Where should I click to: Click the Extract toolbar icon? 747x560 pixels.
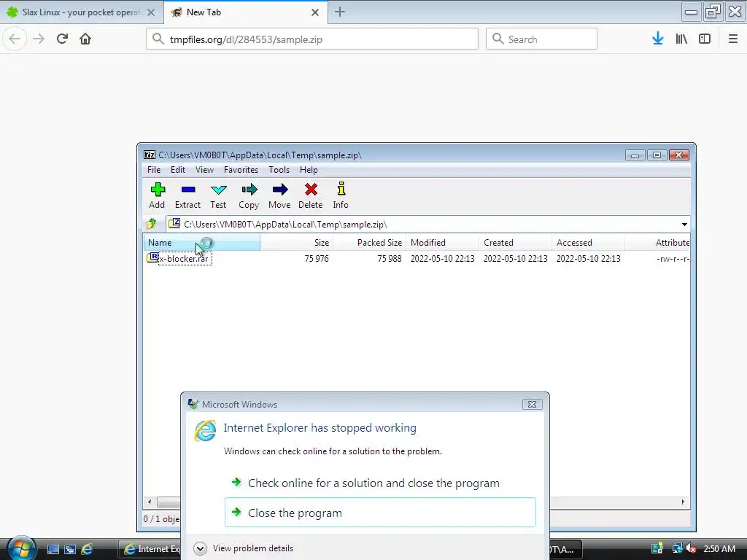(x=187, y=195)
